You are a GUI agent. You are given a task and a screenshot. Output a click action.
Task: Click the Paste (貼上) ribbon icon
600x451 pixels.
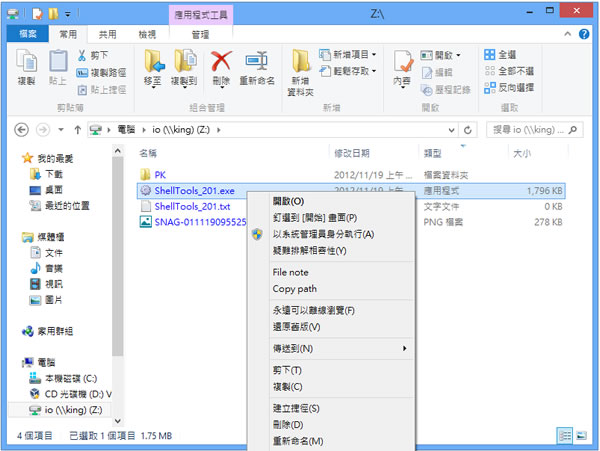pyautogui.click(x=58, y=67)
